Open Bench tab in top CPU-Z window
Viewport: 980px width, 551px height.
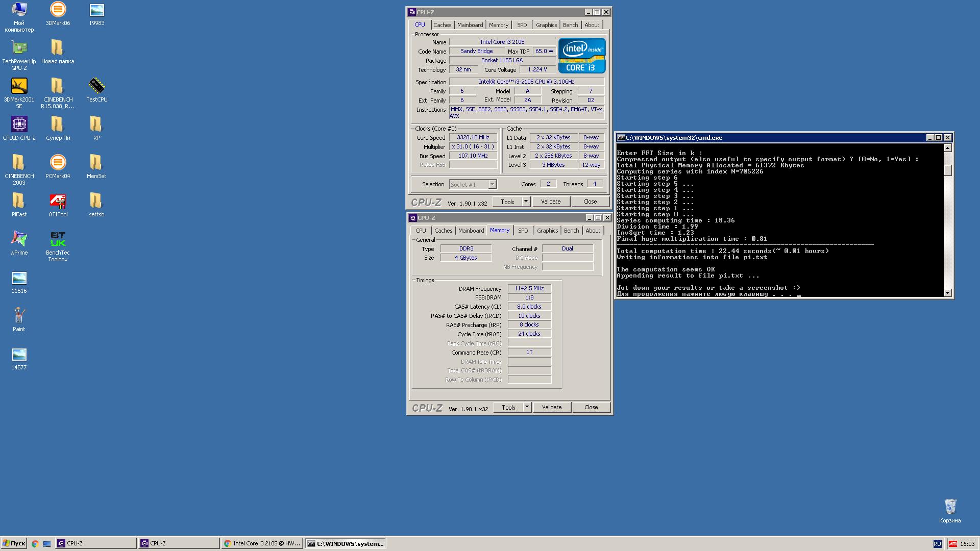coord(570,25)
